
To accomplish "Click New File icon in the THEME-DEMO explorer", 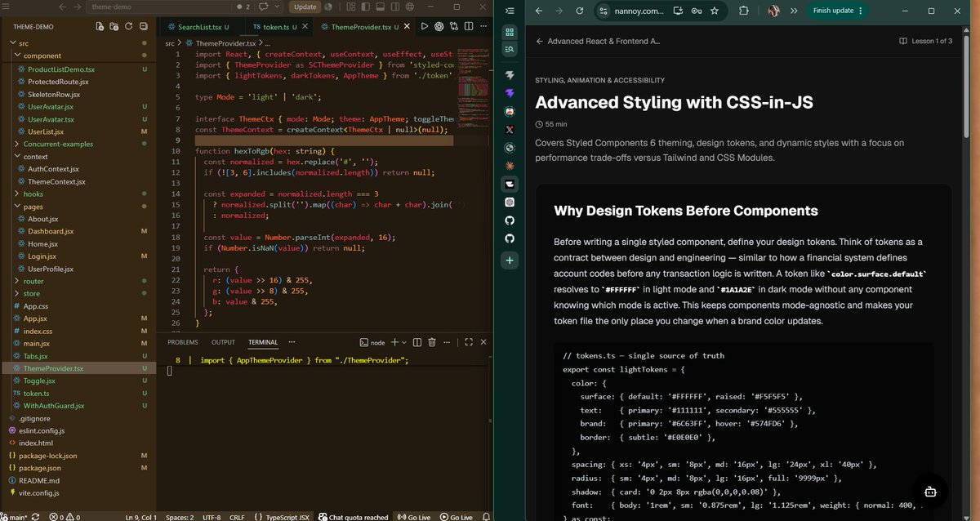I will [100, 26].
